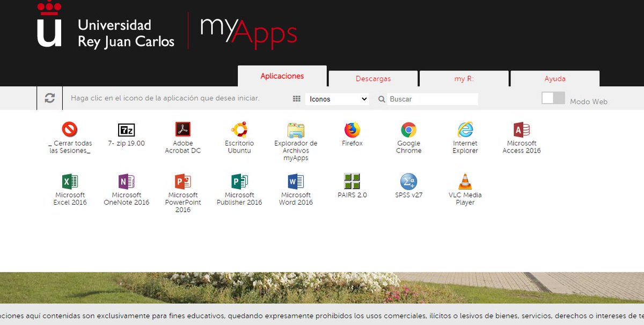
Task: Open the my R: tab
Action: tap(464, 78)
